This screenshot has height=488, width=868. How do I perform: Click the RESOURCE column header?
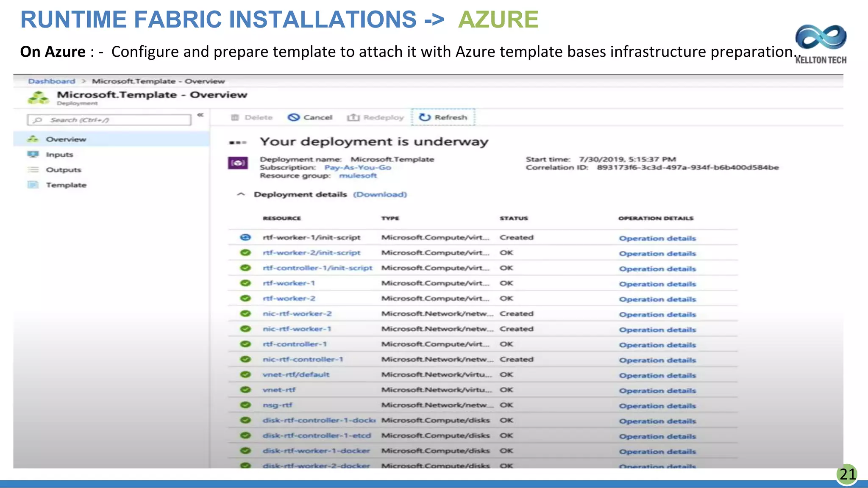tap(282, 218)
